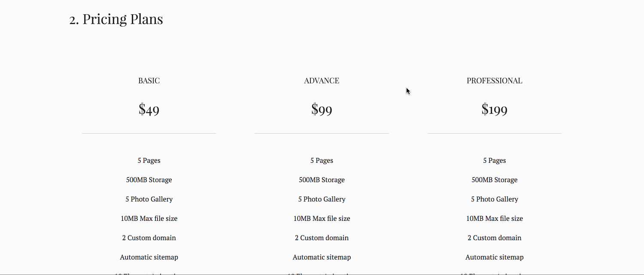Click the $199 price
644x275 pixels.
point(494,110)
